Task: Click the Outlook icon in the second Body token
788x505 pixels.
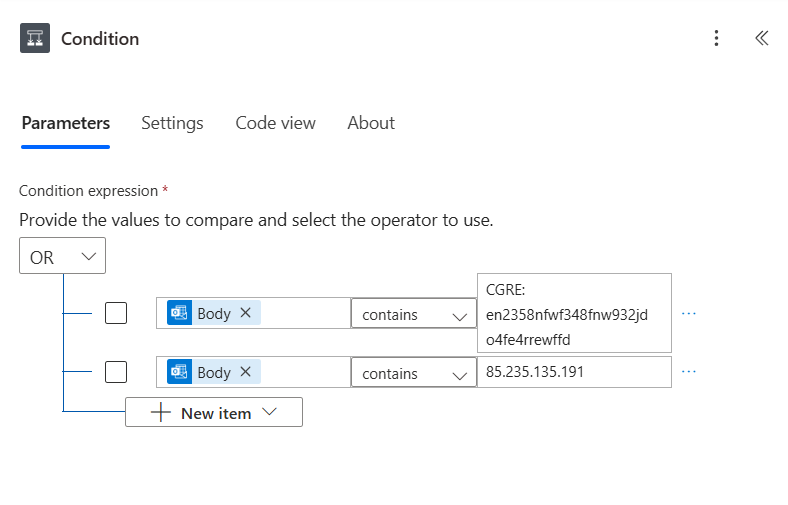Action: pyautogui.click(x=179, y=372)
